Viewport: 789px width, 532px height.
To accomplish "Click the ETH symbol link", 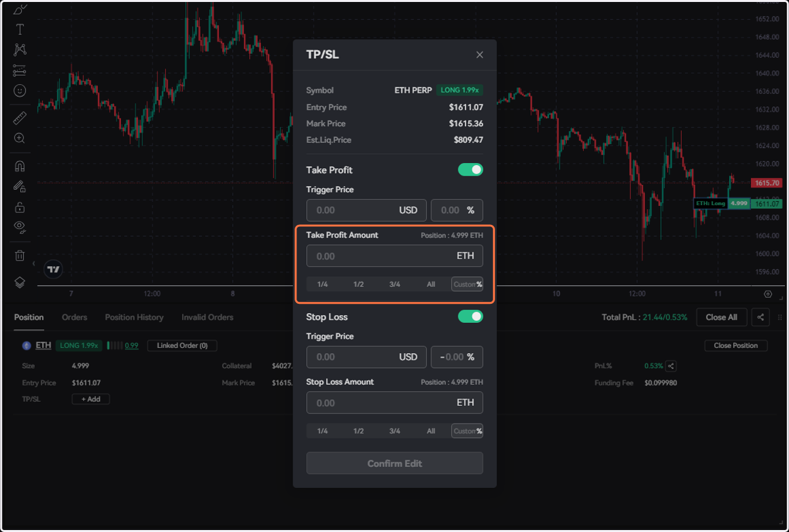I will click(43, 345).
